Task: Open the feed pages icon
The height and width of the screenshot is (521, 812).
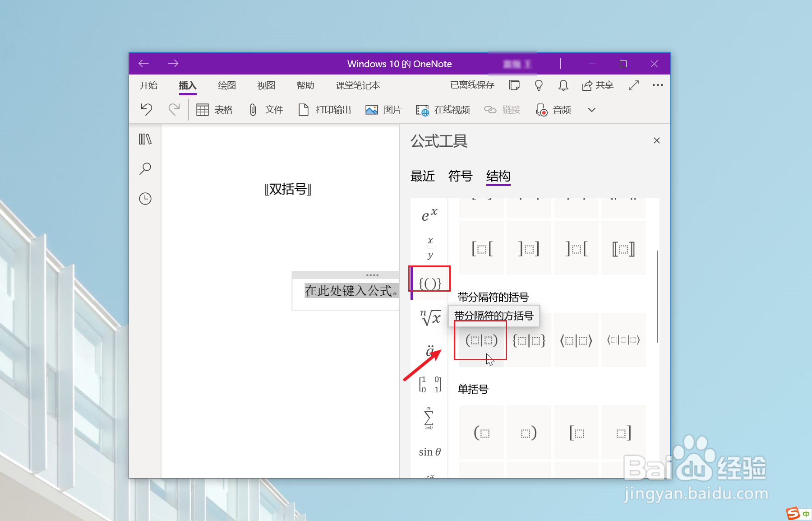Action: [514, 85]
